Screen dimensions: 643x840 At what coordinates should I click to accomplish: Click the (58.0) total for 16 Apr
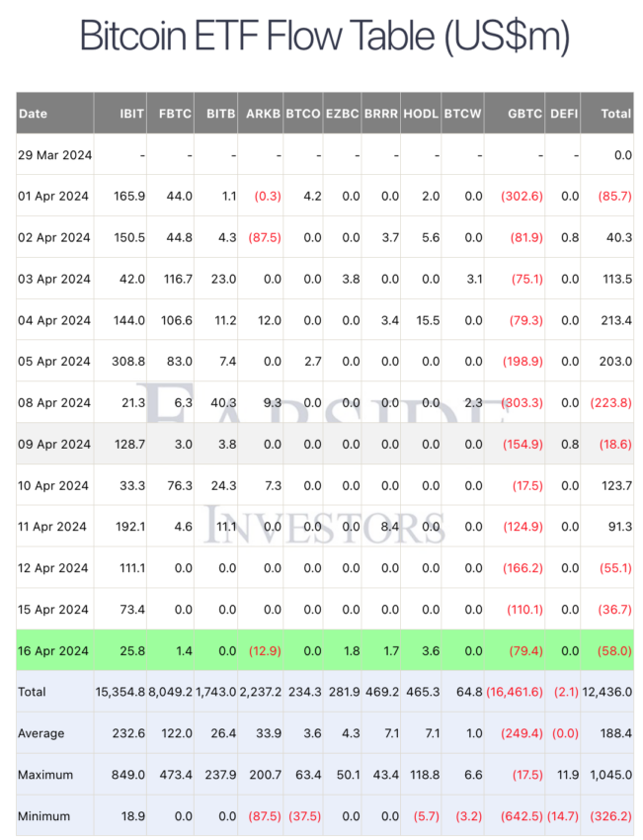(x=614, y=651)
